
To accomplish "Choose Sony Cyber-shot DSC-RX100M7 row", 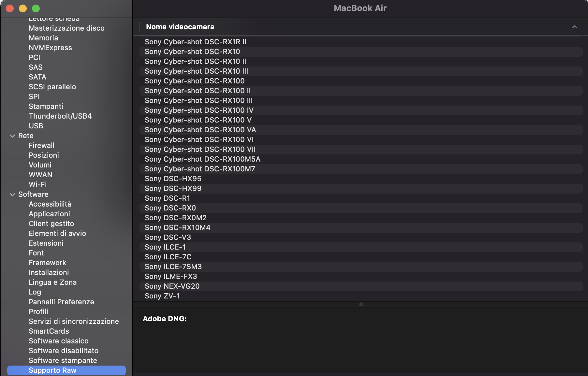I will point(361,169).
